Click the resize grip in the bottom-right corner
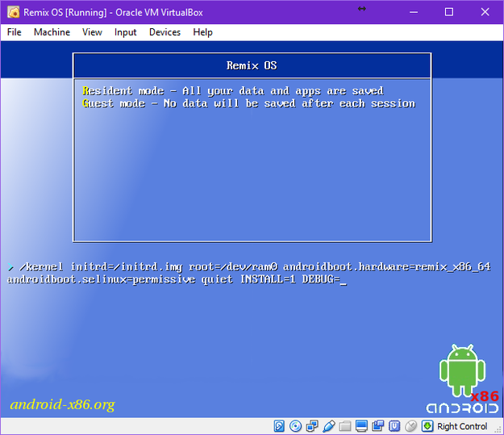This screenshot has height=435, width=504. (498, 429)
